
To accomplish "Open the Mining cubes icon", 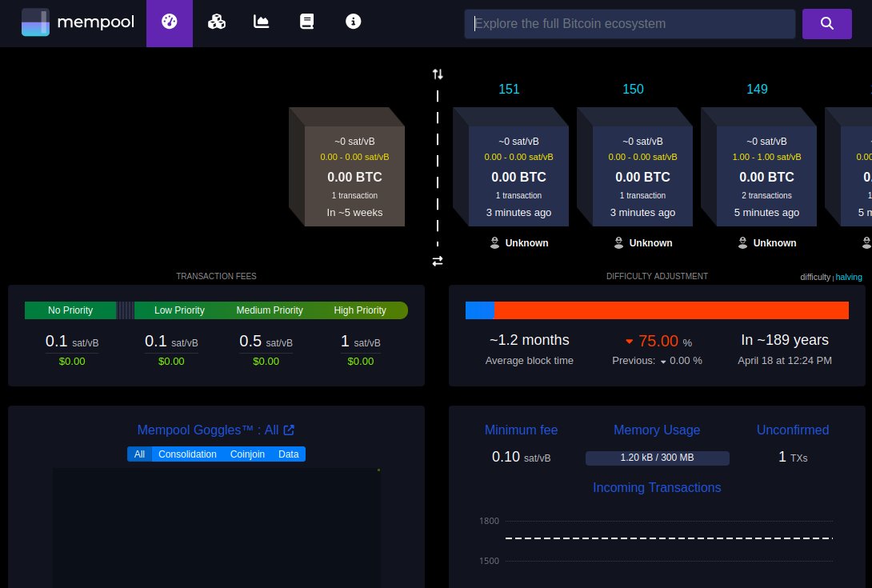I will click(216, 22).
